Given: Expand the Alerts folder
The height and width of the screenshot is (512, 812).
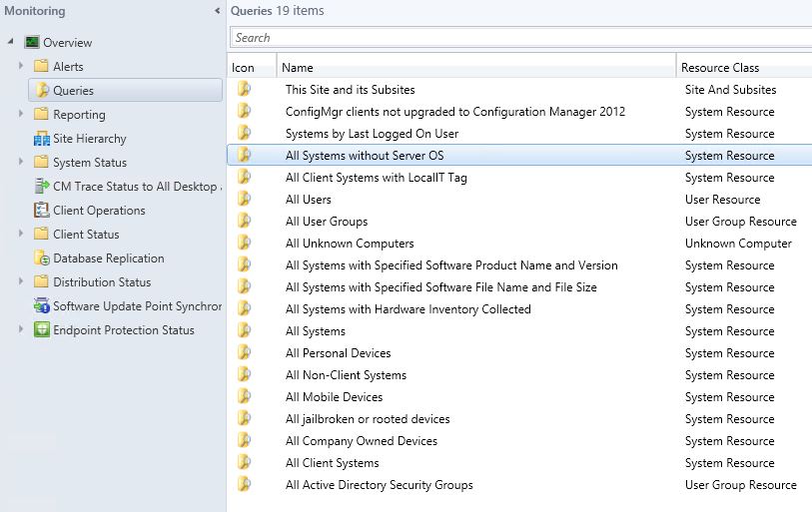Looking at the screenshot, I should pos(21,66).
